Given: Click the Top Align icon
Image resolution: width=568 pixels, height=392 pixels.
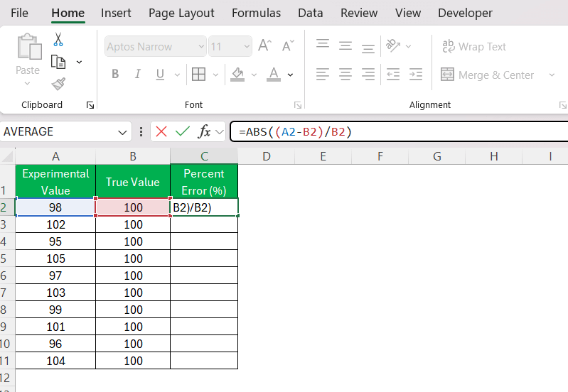Looking at the screenshot, I should click(x=323, y=44).
